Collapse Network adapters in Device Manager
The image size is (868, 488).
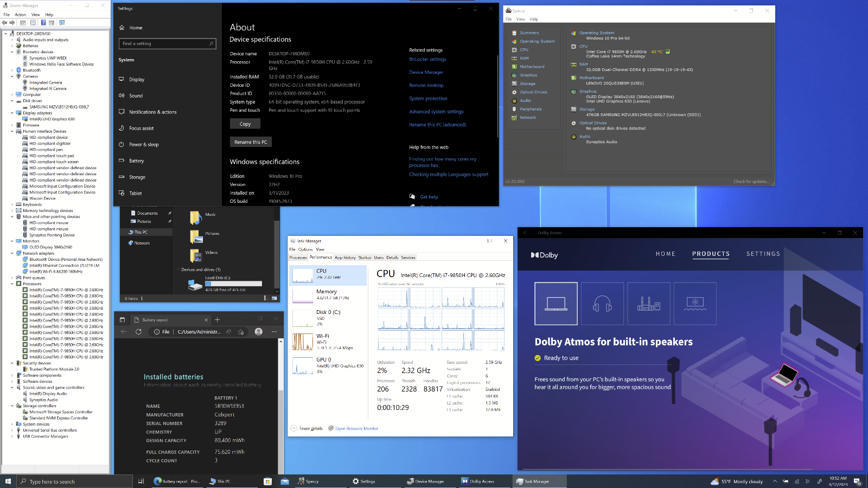[x=12, y=253]
